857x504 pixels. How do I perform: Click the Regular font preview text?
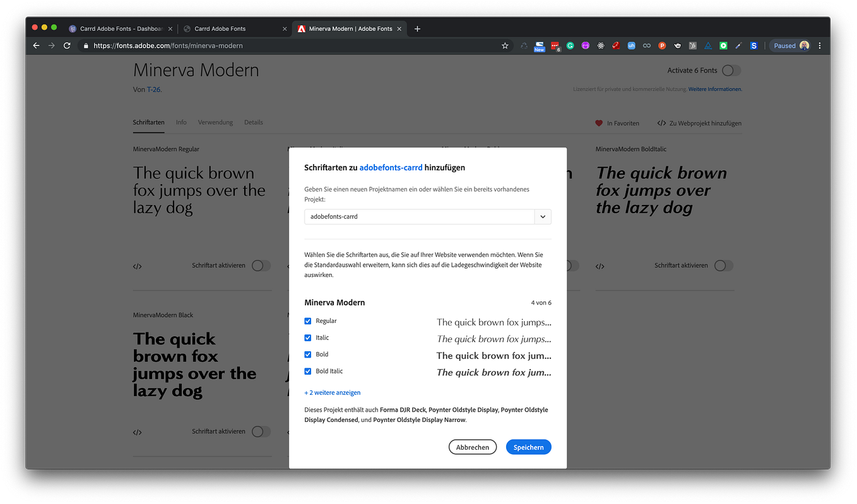pos(494,322)
